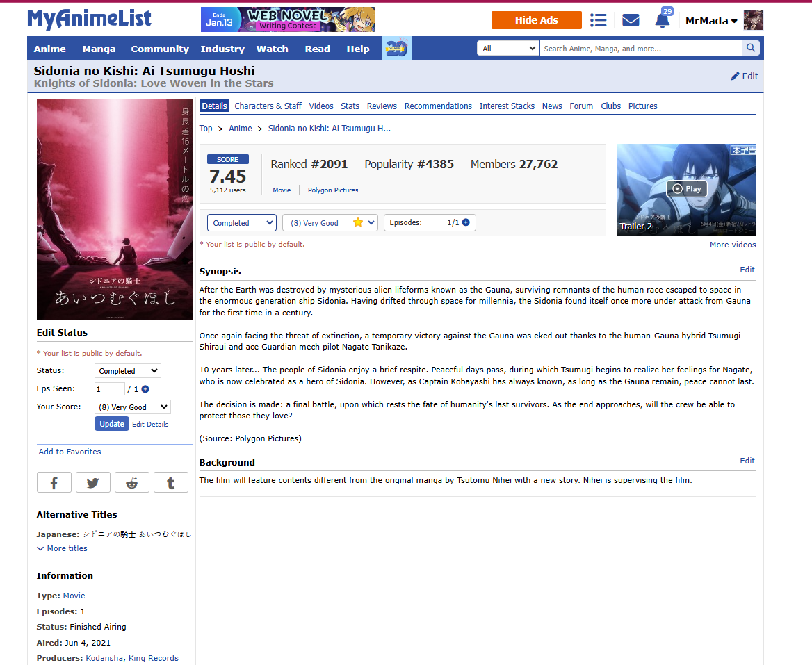Switch to the Reviews tab

(x=382, y=106)
